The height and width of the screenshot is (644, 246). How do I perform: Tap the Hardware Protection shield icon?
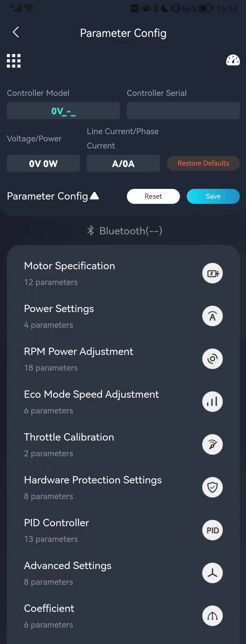[x=212, y=487]
